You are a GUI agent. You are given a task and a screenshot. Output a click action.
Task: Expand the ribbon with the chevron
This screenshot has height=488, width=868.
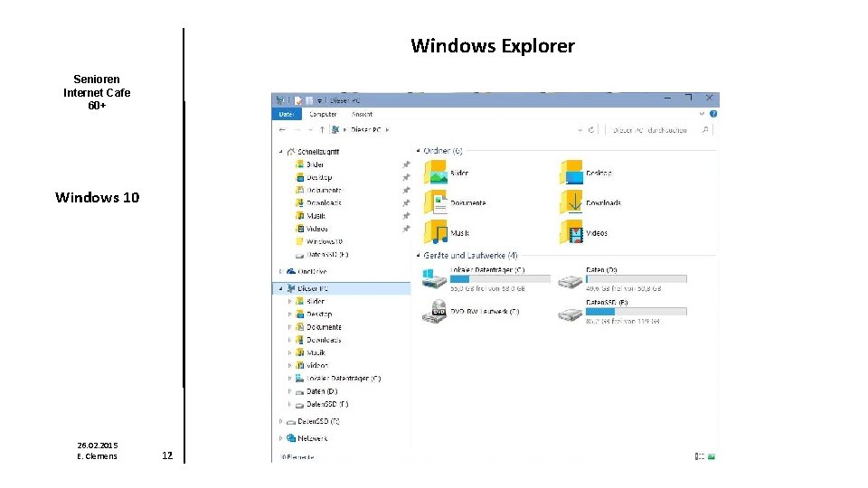pos(702,114)
